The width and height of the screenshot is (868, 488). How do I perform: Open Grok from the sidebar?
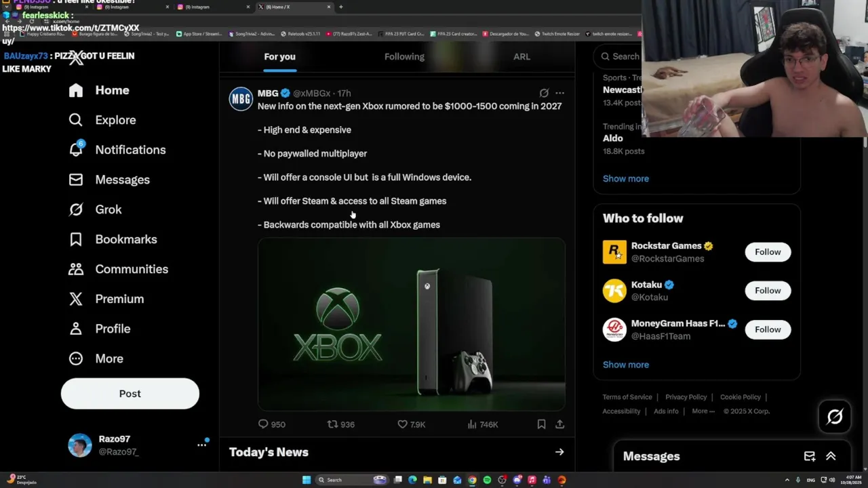click(95, 209)
